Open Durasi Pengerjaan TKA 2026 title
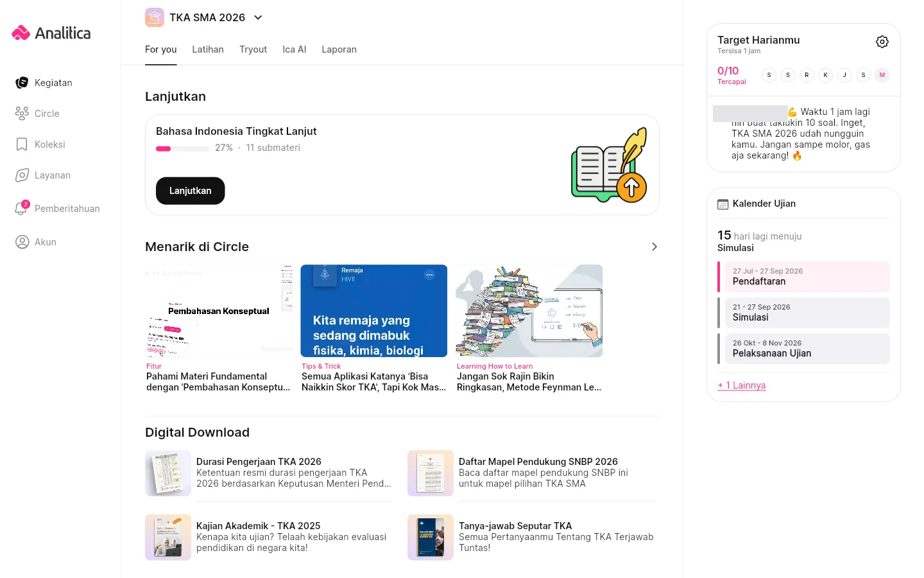 coord(259,462)
